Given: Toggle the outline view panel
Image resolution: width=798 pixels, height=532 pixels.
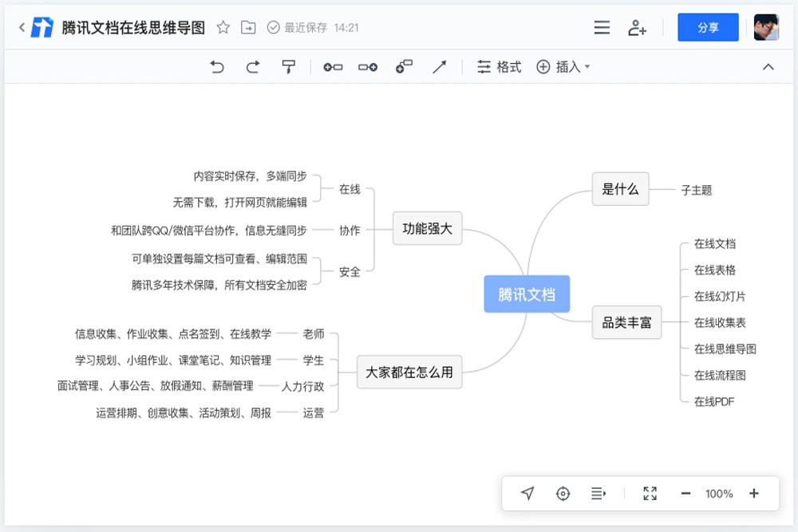Looking at the screenshot, I should click(598, 494).
